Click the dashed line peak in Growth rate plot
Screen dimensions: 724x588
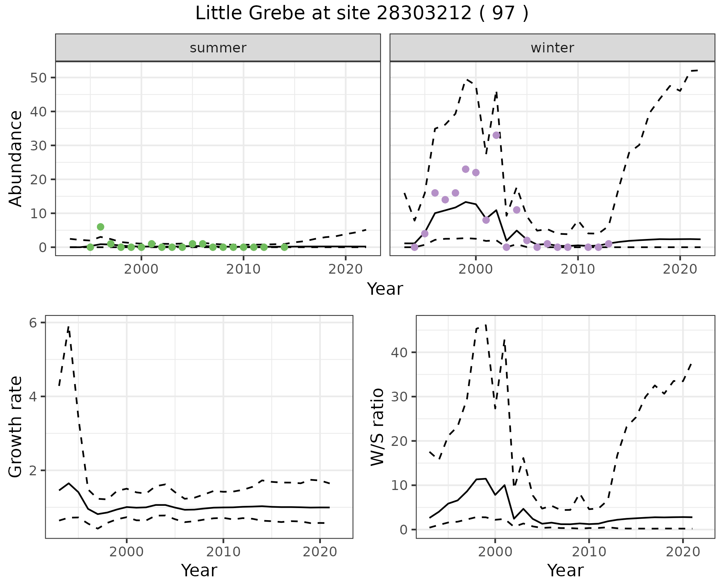[x=68, y=327]
